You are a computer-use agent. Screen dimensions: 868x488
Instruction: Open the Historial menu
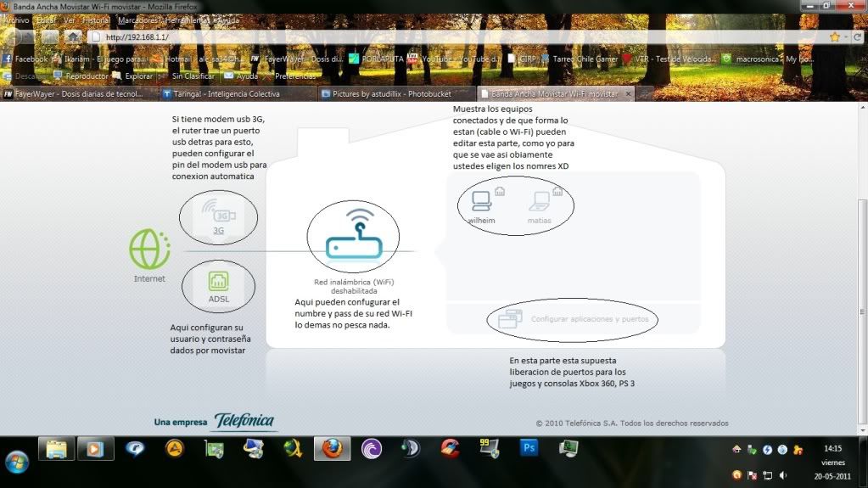(96, 20)
